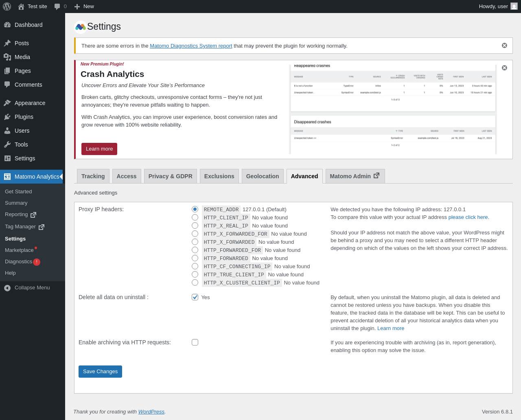Switch to the Tracking tab
The height and width of the screenshot is (420, 521).
pyautogui.click(x=93, y=176)
